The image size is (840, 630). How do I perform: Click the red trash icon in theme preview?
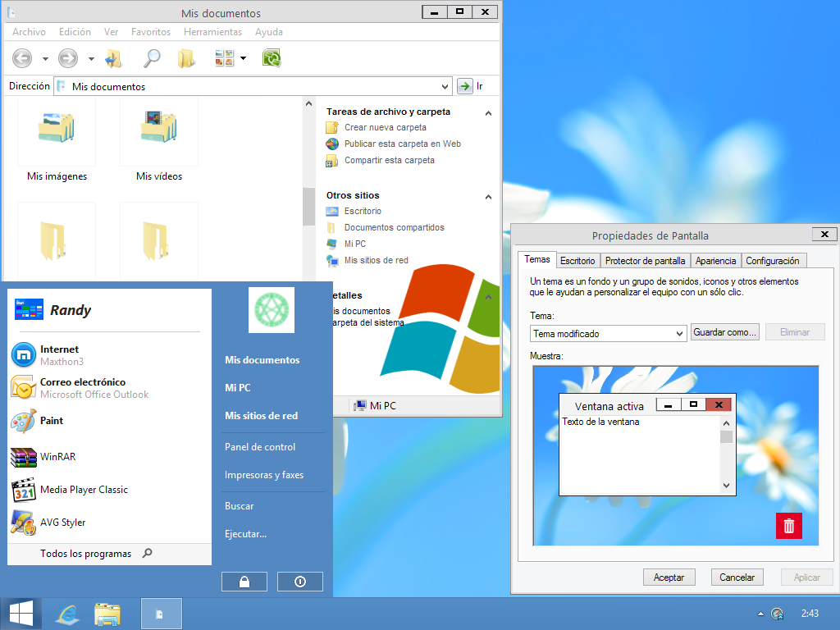point(789,526)
